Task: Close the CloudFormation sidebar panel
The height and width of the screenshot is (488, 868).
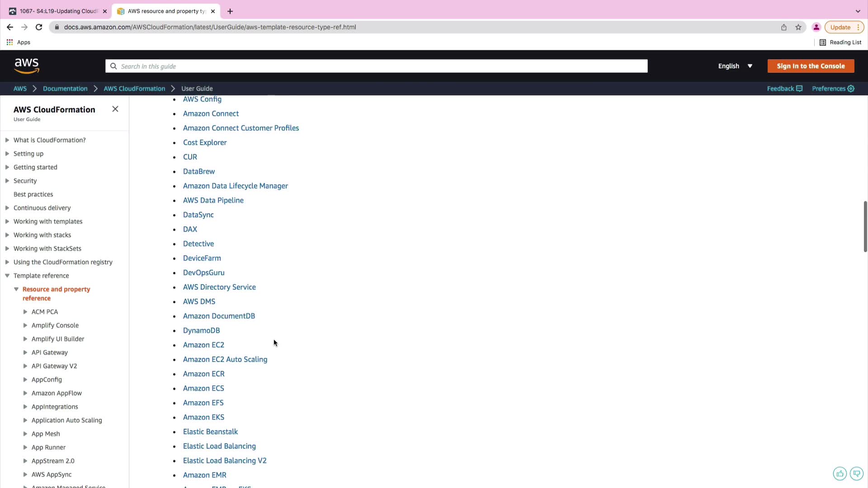Action: click(115, 109)
